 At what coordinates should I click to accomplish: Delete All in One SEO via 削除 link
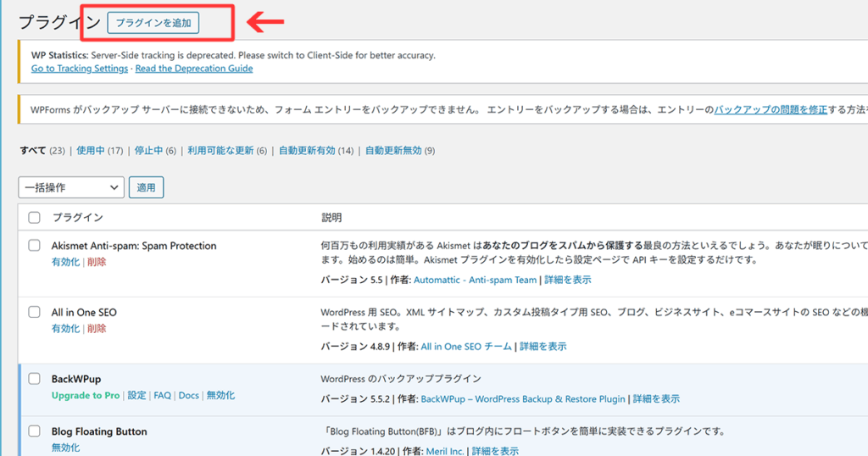[97, 329]
